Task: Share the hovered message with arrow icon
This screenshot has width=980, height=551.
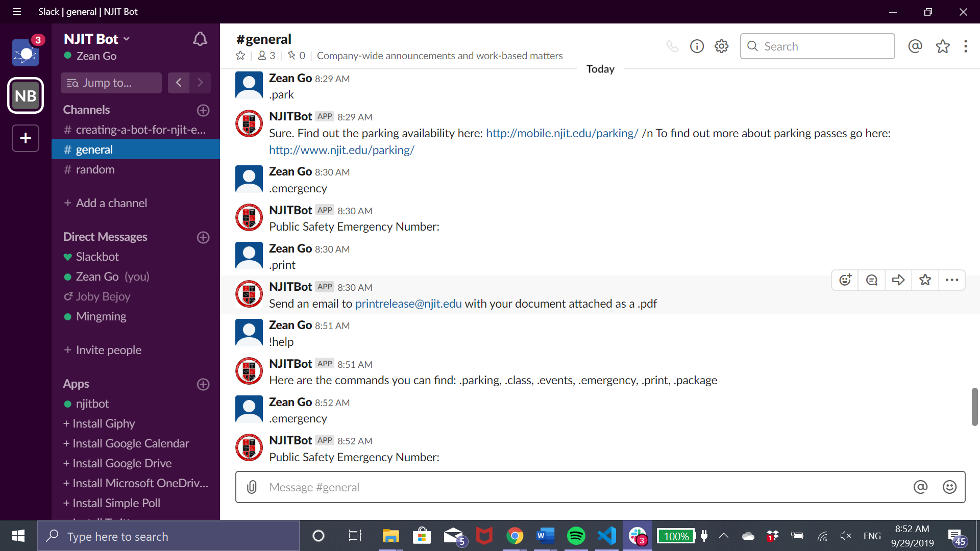Action: point(898,280)
